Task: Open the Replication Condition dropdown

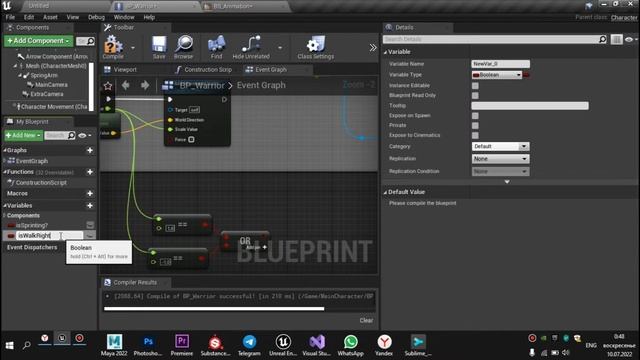Action: 500,171
